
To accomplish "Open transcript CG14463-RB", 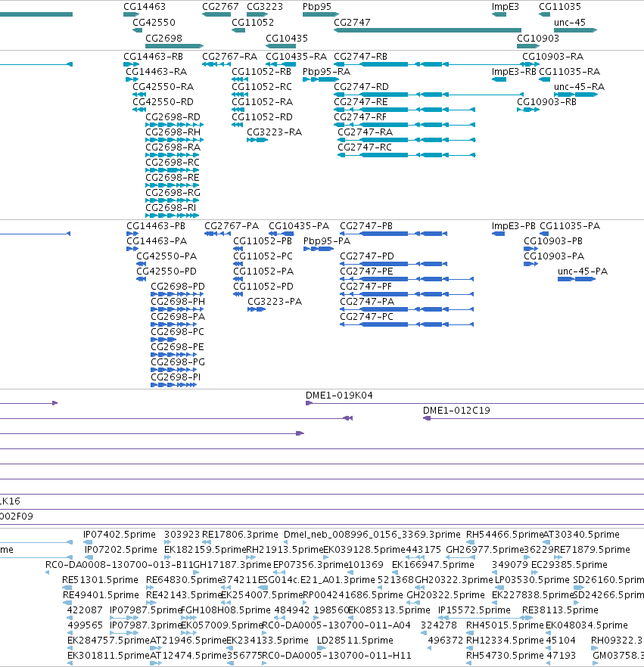I will (x=153, y=57).
